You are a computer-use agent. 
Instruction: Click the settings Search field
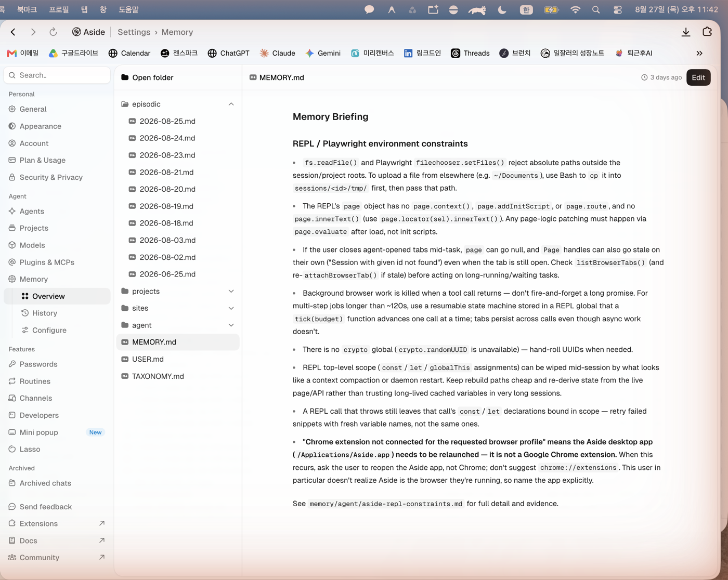tap(57, 75)
